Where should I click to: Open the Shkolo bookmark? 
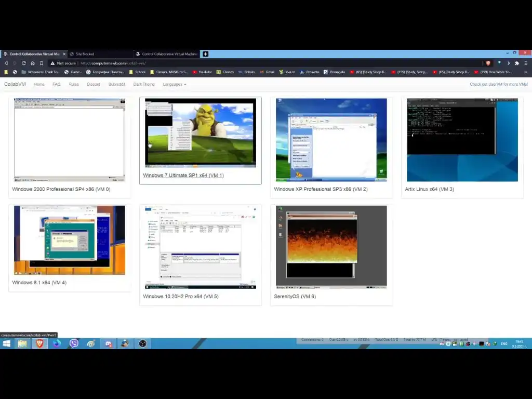(247, 72)
